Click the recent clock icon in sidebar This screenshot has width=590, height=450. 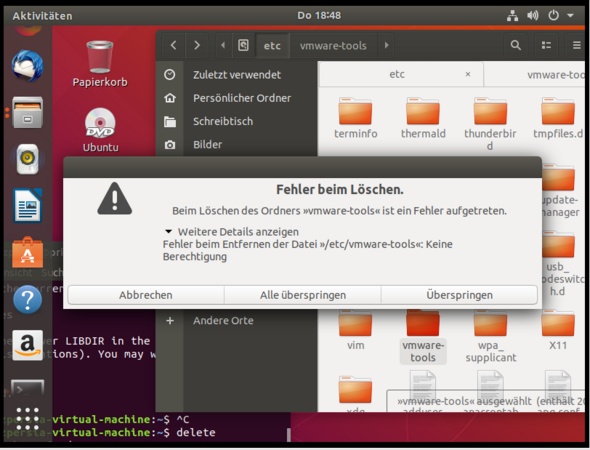pos(170,75)
